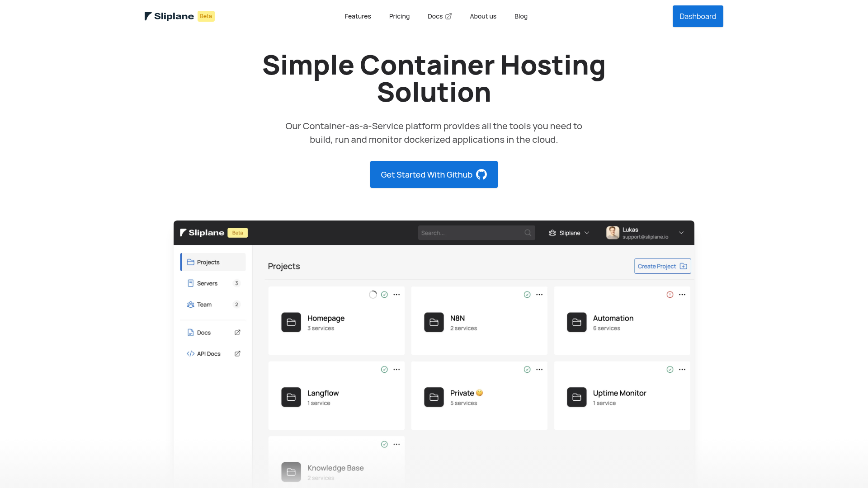Click the external link icon beside API Docs
The width and height of the screenshot is (868, 488).
point(237,354)
